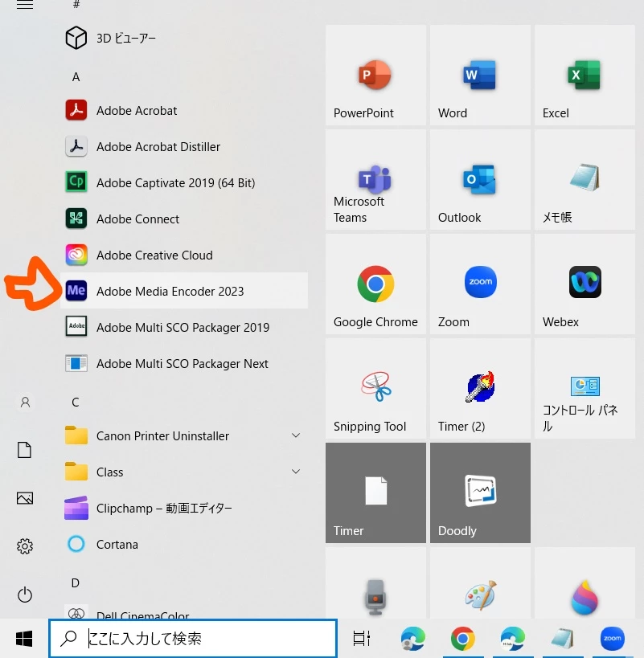The image size is (644, 658).
Task: Open Cortana from the app list
Action: [184, 544]
